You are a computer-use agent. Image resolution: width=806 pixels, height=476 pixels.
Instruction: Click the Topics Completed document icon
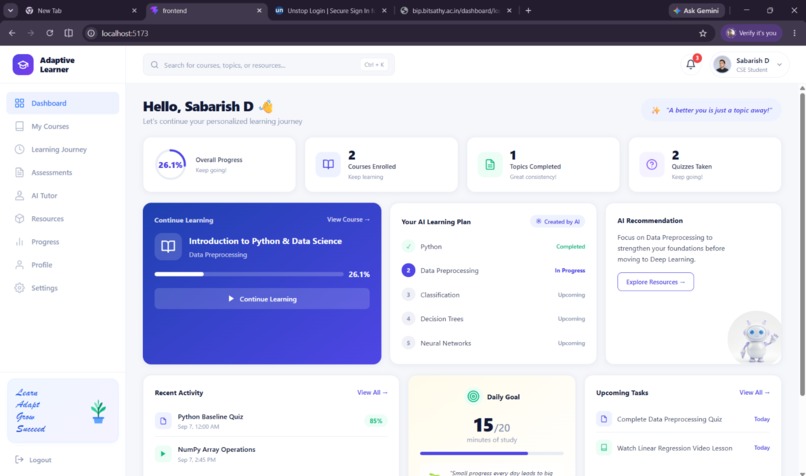[x=490, y=164]
